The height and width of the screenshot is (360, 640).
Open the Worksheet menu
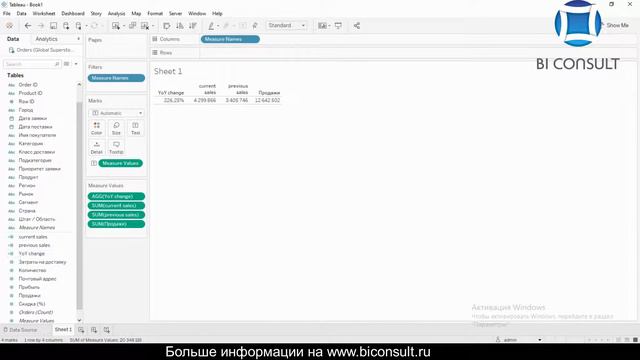[44, 13]
